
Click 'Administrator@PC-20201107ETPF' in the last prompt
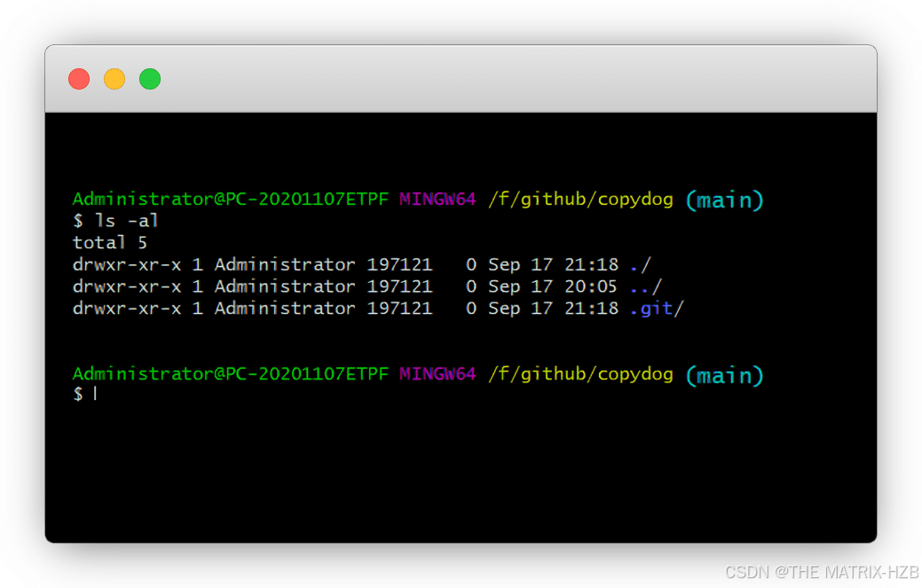[x=231, y=374]
